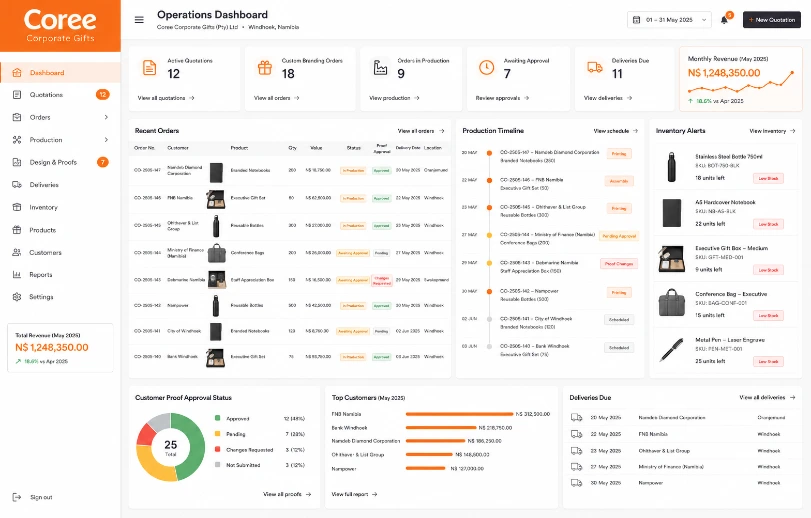Click View all orders link in Custom Branding card
Screen dimensions: 811x518
277,98
